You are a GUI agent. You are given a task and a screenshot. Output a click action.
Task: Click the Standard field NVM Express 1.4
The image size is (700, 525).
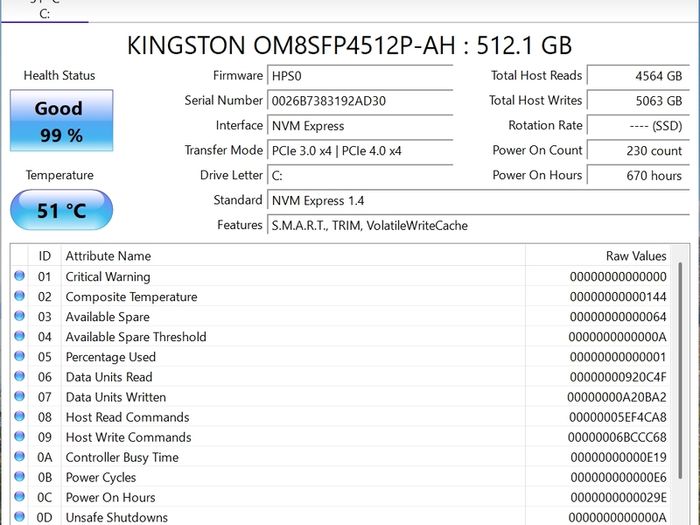(478, 200)
